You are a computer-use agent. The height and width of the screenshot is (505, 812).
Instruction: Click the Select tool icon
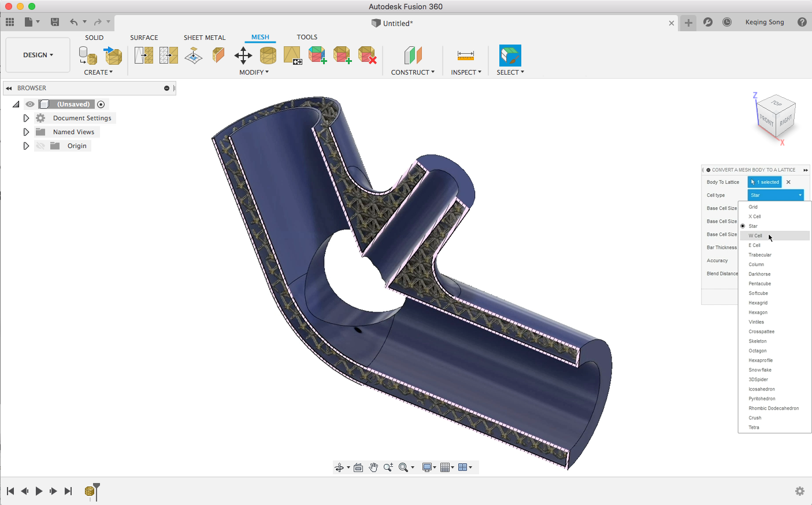(510, 56)
